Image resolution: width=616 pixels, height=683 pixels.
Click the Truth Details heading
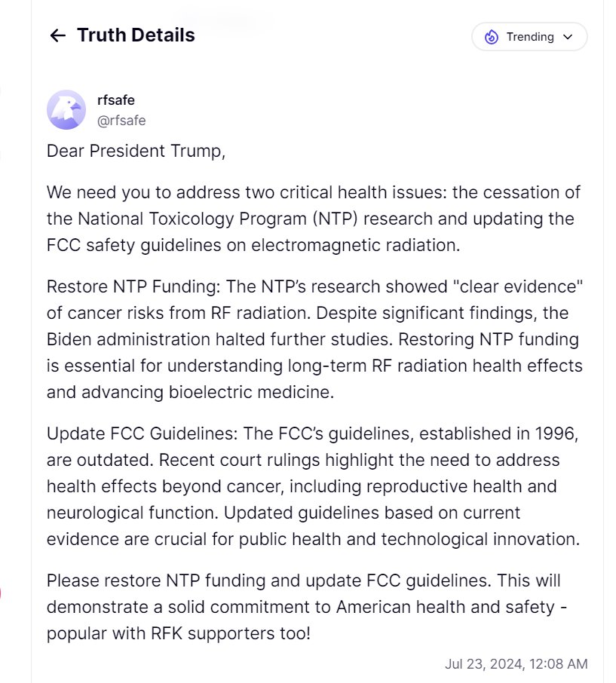[136, 35]
